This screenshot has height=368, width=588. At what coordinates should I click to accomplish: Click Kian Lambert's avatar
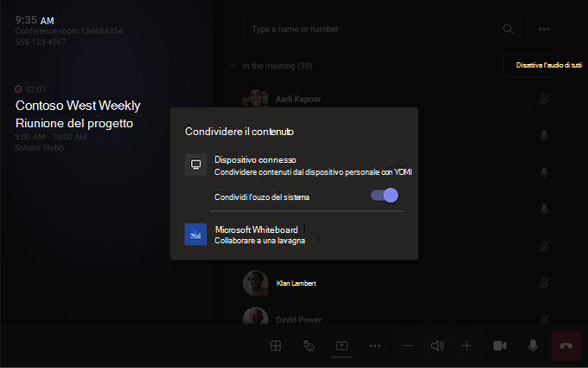pyautogui.click(x=255, y=283)
